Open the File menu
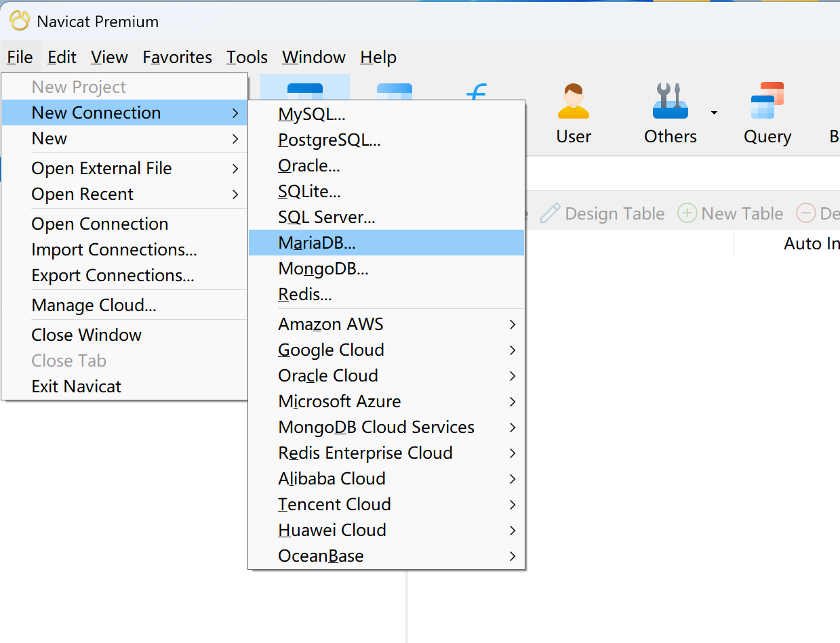The width and height of the screenshot is (840, 643). click(x=20, y=58)
